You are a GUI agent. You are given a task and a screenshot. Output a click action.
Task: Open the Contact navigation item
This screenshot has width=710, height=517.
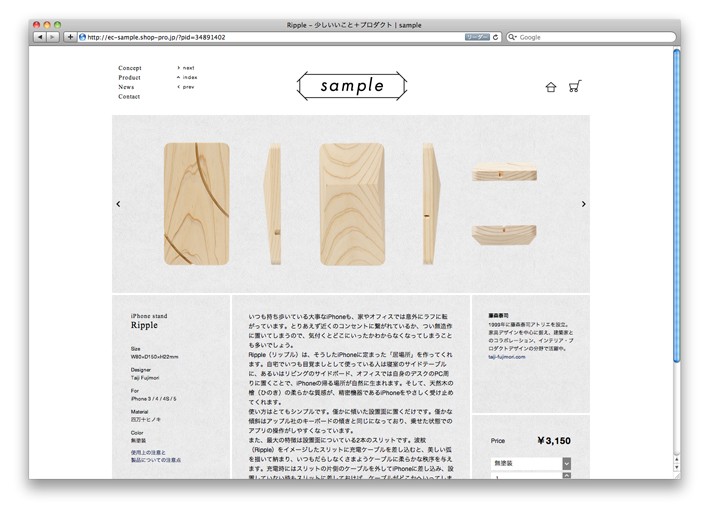[x=129, y=97]
